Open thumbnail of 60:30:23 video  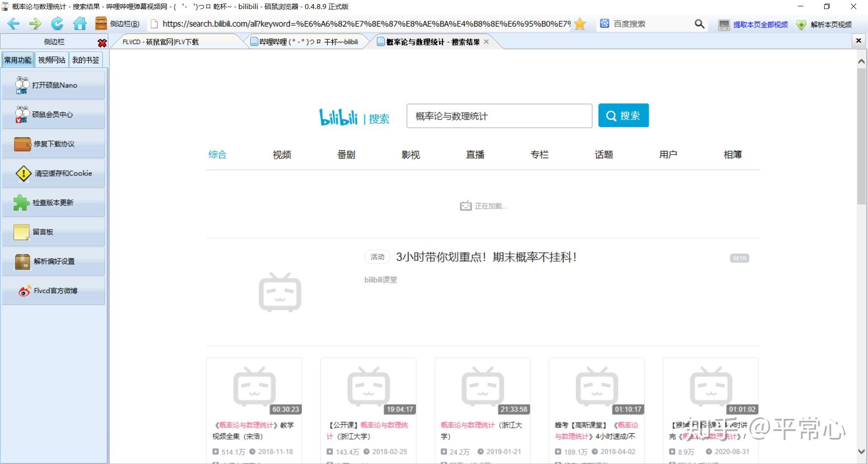[254, 387]
